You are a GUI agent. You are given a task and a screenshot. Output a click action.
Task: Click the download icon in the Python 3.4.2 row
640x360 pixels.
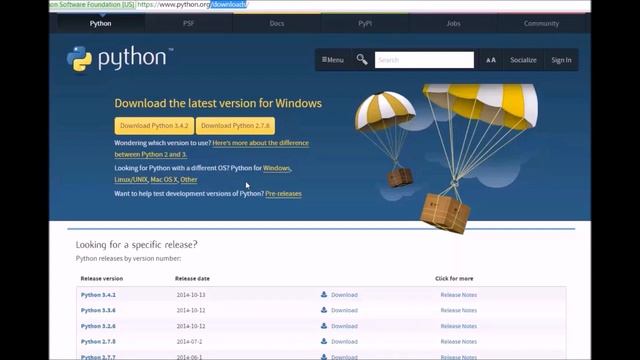coord(324,294)
